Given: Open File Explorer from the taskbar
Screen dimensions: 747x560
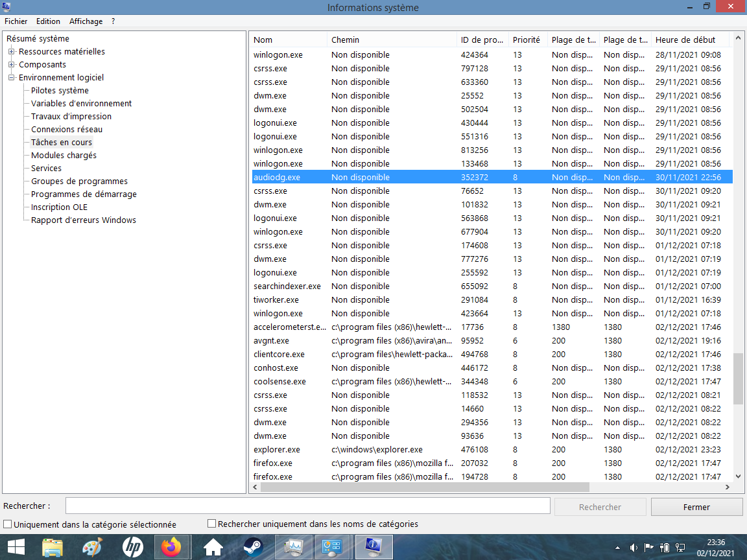Looking at the screenshot, I should coord(53,548).
